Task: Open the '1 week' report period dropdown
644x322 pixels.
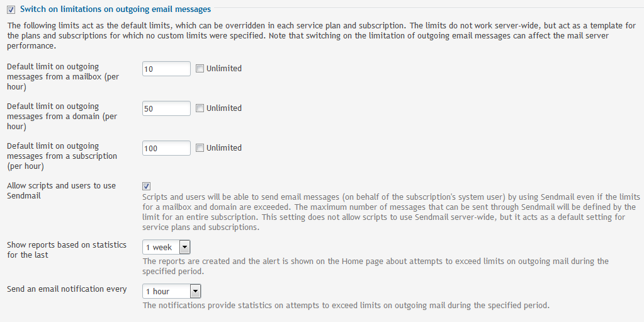Action: click(166, 247)
